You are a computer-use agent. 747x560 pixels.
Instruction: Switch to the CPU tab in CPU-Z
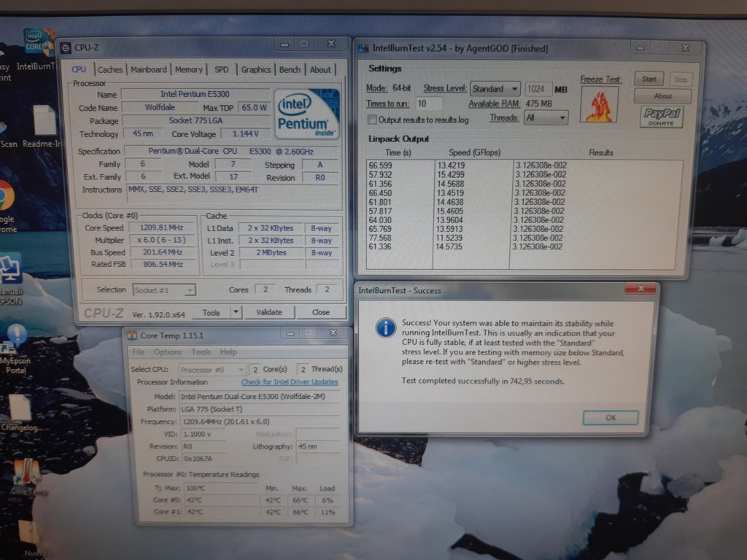click(79, 69)
